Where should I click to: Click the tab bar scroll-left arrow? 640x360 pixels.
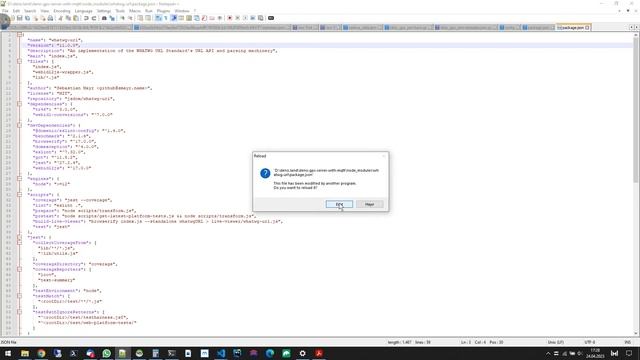click(631, 27)
